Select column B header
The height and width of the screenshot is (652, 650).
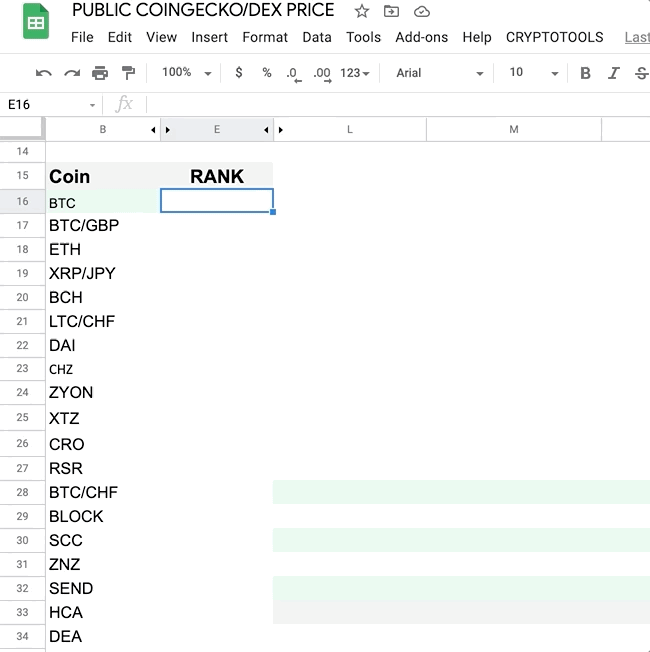tap(103, 130)
